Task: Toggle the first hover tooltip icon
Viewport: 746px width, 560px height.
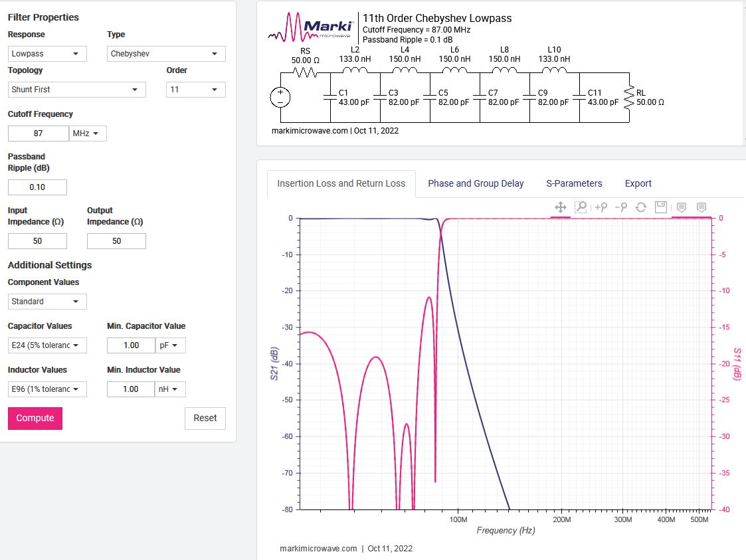Action: click(x=682, y=207)
